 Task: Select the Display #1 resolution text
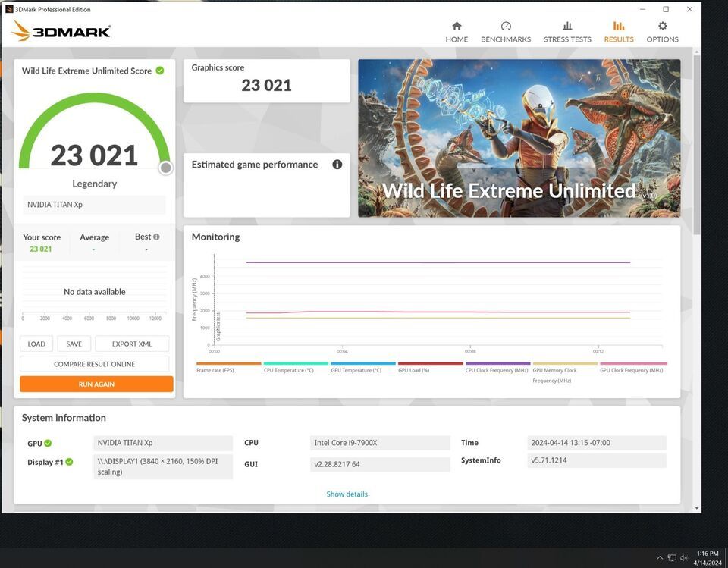point(163,466)
